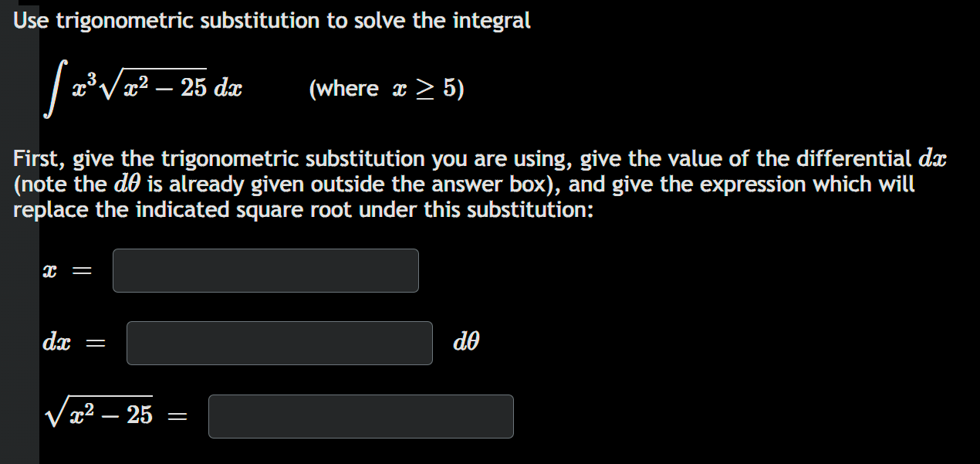Click the dx = label

69,343
